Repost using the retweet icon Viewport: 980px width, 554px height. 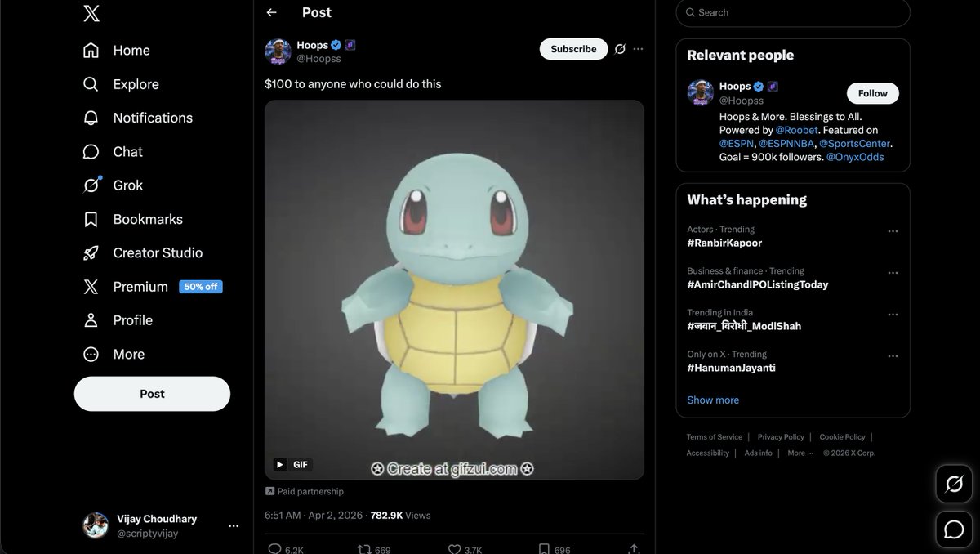click(x=364, y=549)
